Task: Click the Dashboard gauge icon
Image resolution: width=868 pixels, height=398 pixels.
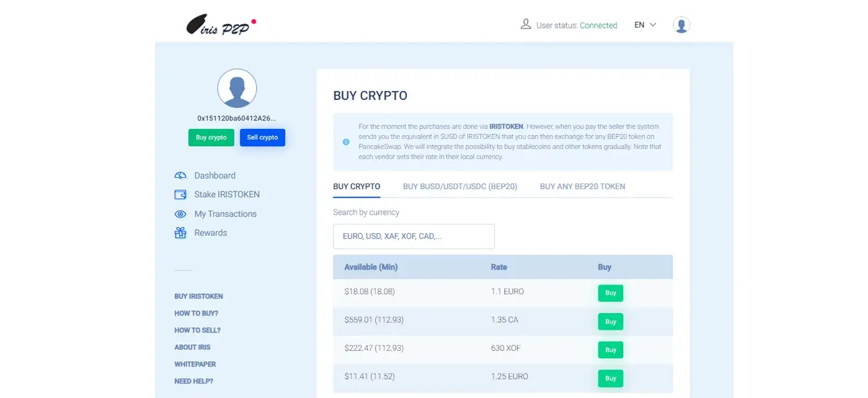Action: (180, 175)
